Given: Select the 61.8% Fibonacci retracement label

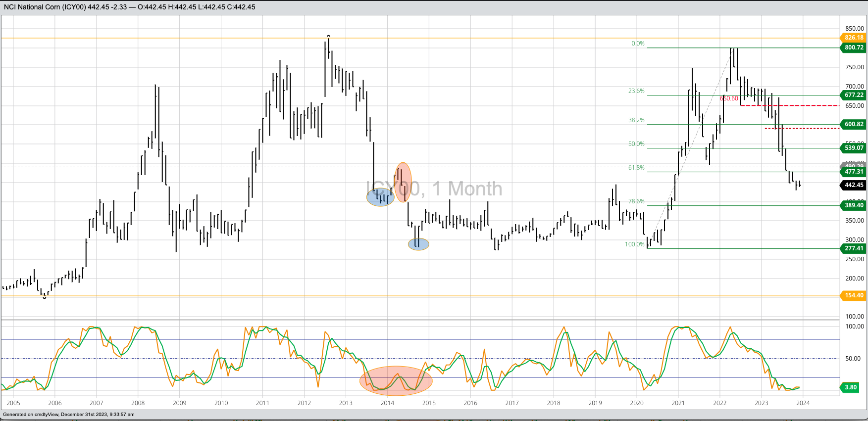Looking at the screenshot, I should (636, 168).
